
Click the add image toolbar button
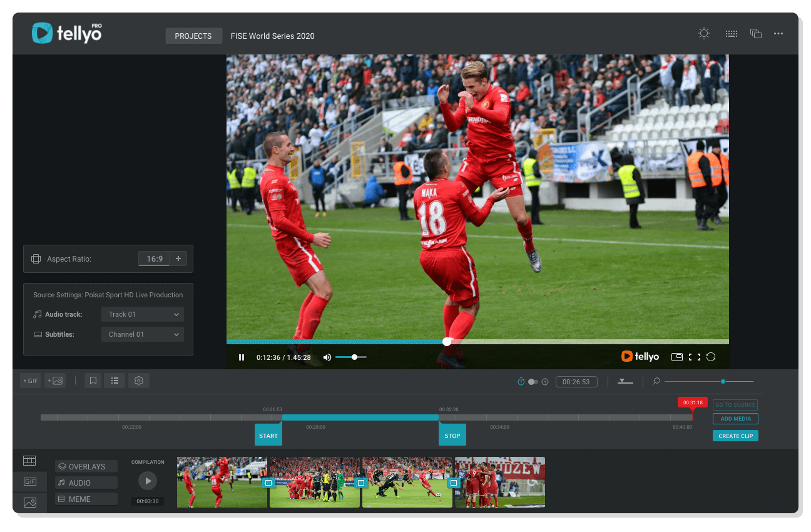coord(55,381)
